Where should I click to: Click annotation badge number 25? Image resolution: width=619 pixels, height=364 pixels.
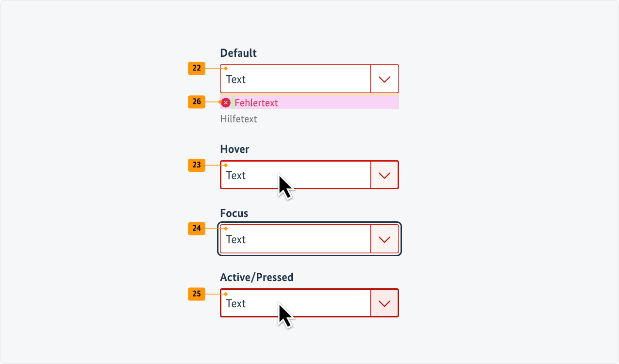click(197, 294)
